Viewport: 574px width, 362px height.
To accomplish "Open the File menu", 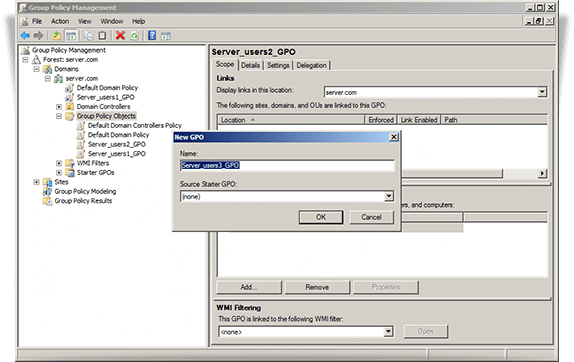I will pos(37,21).
